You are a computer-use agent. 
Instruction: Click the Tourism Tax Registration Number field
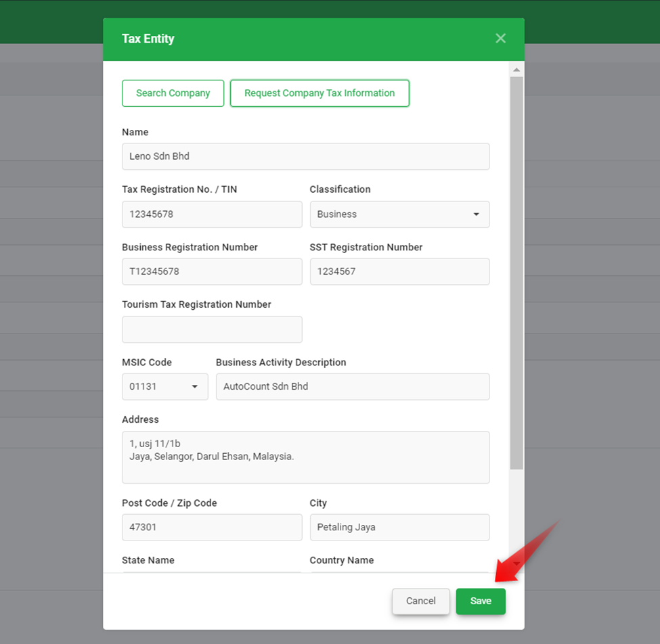click(x=212, y=329)
